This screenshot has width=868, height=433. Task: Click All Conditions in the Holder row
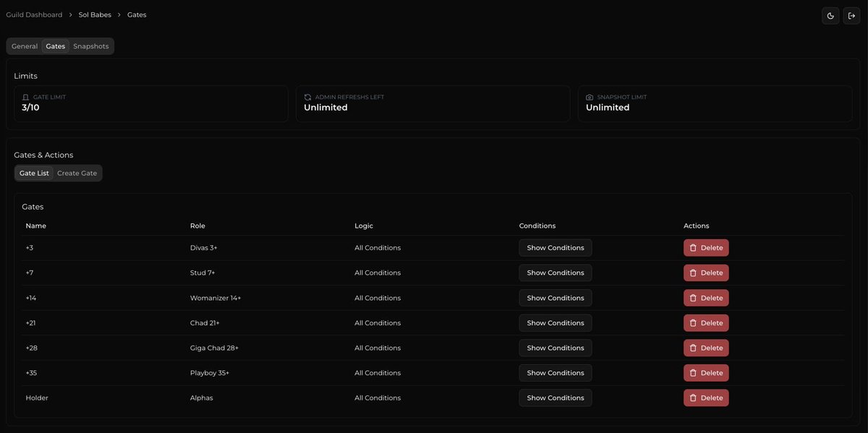pos(378,398)
